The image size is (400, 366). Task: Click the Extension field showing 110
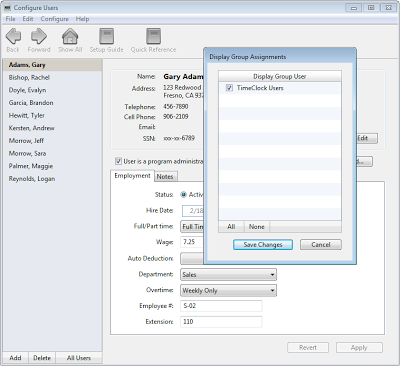click(x=221, y=322)
